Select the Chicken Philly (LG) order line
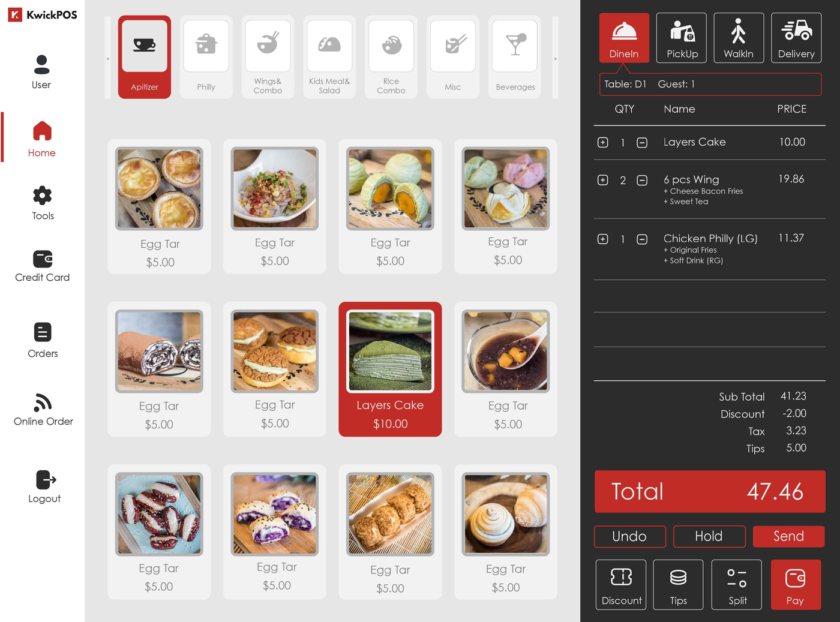The image size is (840, 622). pyautogui.click(x=710, y=248)
